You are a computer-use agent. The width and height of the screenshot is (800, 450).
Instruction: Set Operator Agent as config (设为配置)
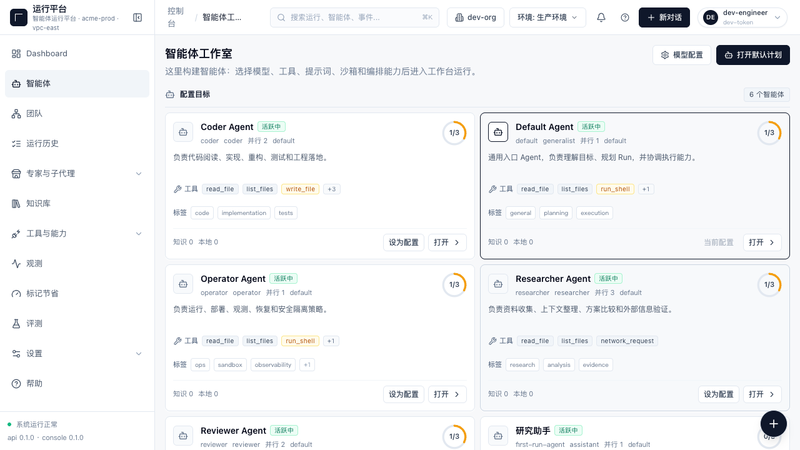point(404,394)
